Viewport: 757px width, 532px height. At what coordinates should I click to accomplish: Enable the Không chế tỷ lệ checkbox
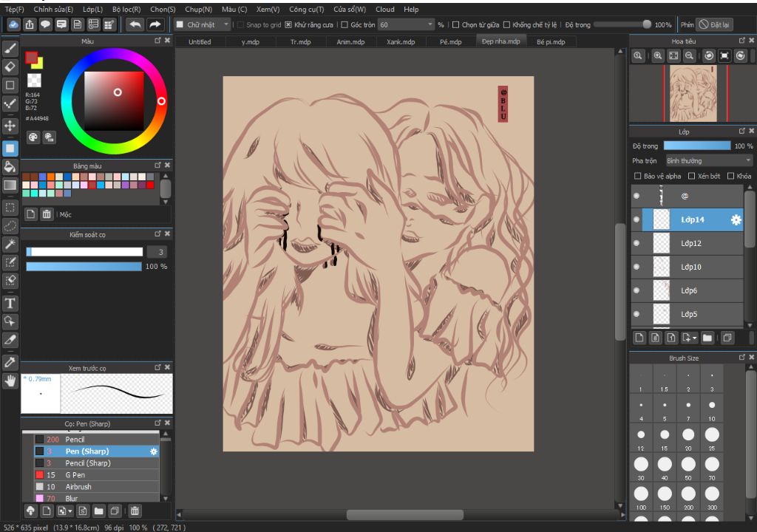point(506,24)
